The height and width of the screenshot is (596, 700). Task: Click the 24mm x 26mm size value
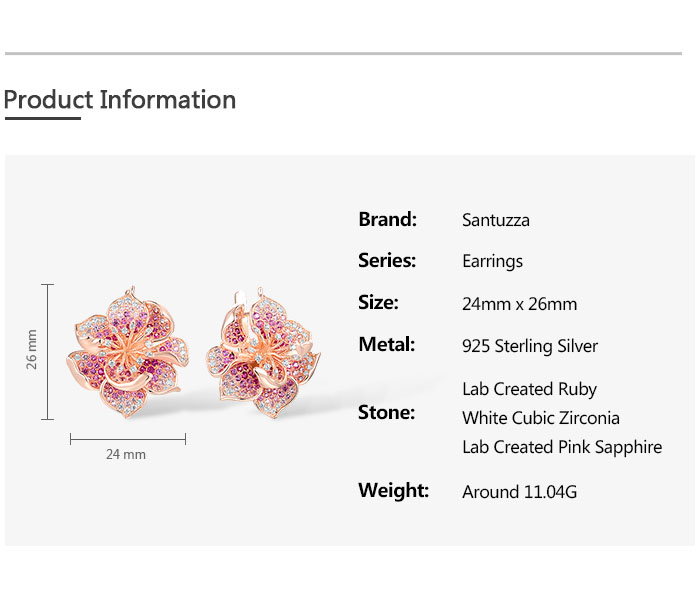click(x=520, y=304)
